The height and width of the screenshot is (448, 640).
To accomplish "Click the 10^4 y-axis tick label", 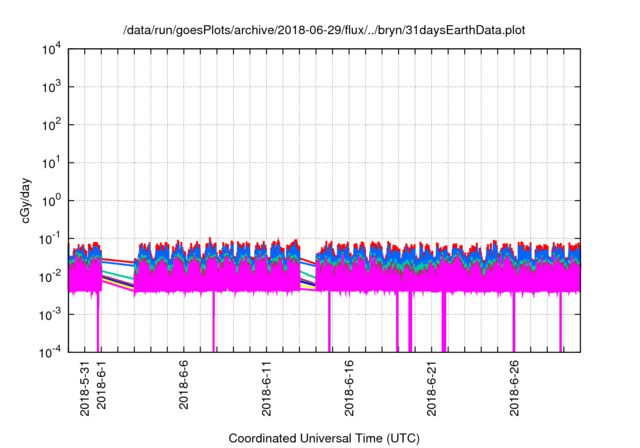I will (x=51, y=50).
